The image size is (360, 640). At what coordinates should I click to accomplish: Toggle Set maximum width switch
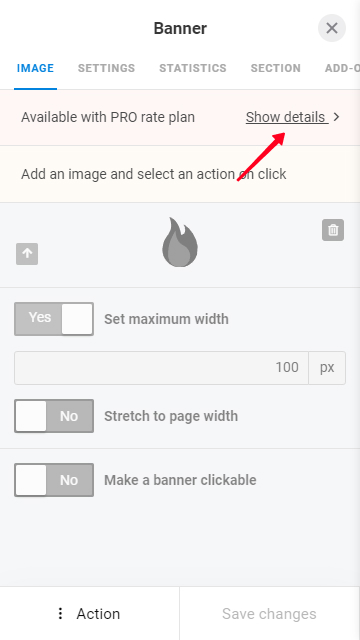(x=54, y=319)
